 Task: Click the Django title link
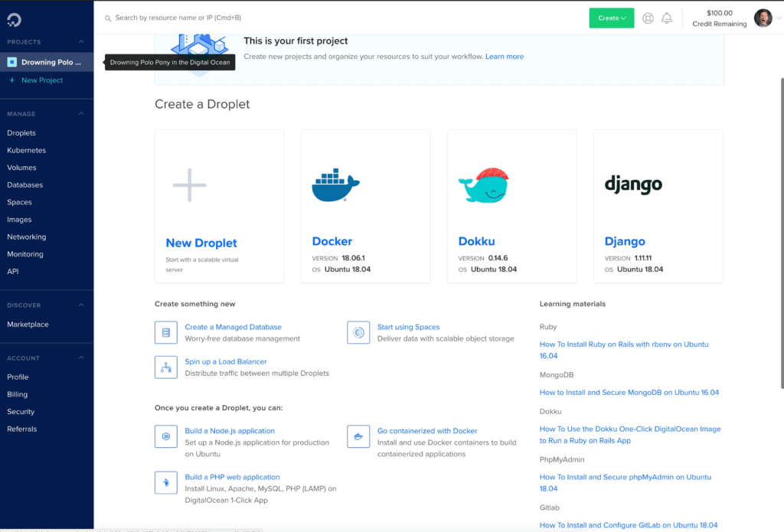point(625,241)
